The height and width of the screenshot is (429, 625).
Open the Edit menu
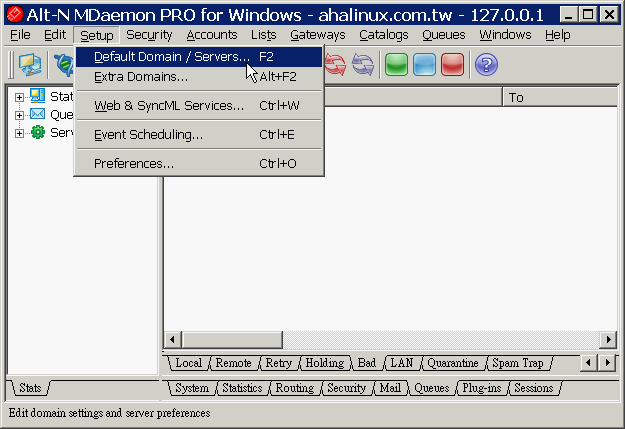click(x=55, y=35)
